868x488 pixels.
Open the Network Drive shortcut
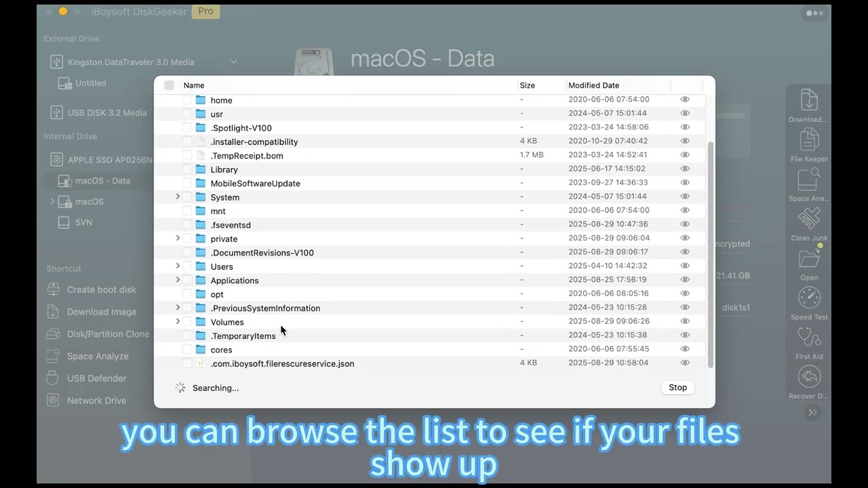click(x=96, y=401)
